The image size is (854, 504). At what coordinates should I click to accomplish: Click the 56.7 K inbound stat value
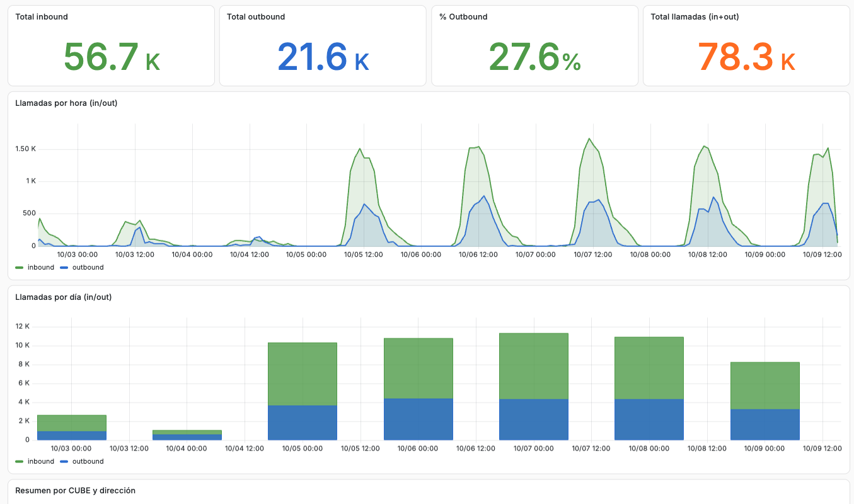point(112,57)
